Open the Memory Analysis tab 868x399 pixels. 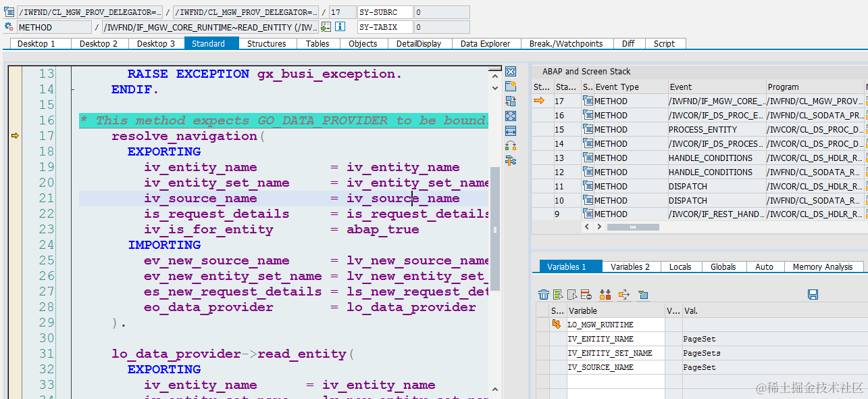[x=823, y=266]
